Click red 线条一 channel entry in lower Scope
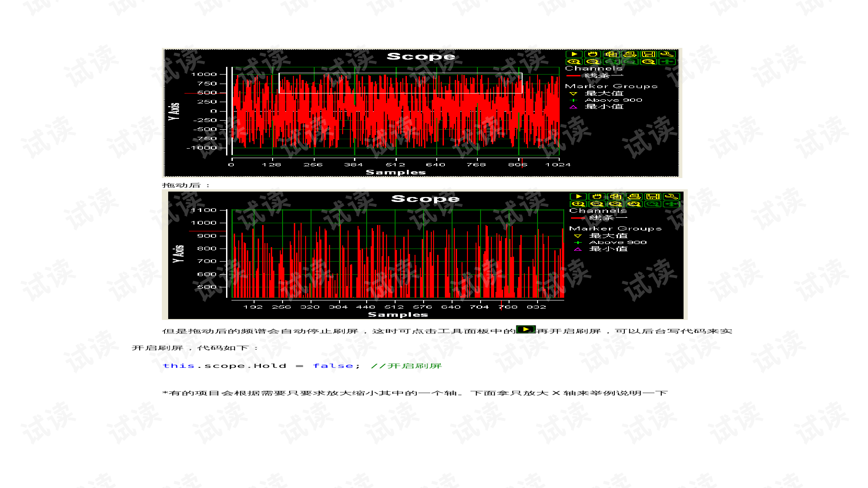The width and height of the screenshot is (868, 488). click(x=599, y=218)
